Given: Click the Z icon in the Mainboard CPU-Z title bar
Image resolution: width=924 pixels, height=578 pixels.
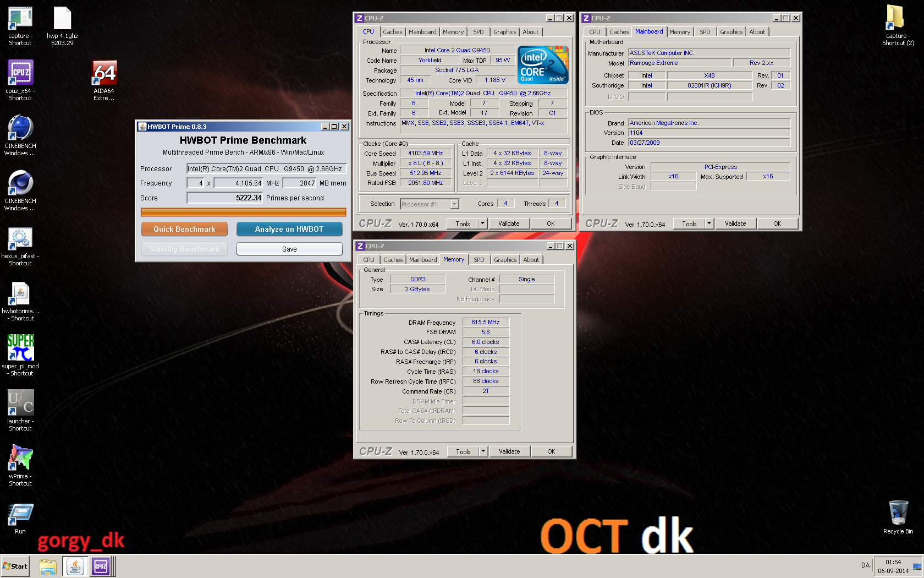Looking at the screenshot, I should coord(586,18).
